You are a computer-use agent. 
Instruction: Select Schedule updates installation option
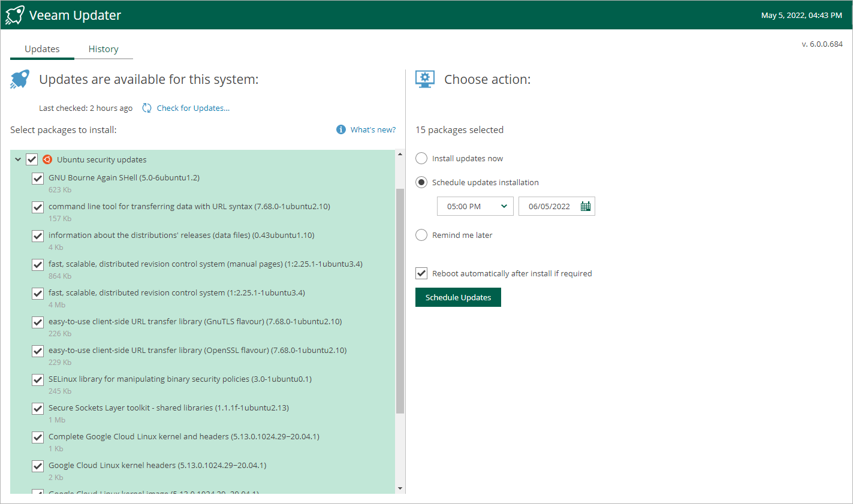coord(421,182)
